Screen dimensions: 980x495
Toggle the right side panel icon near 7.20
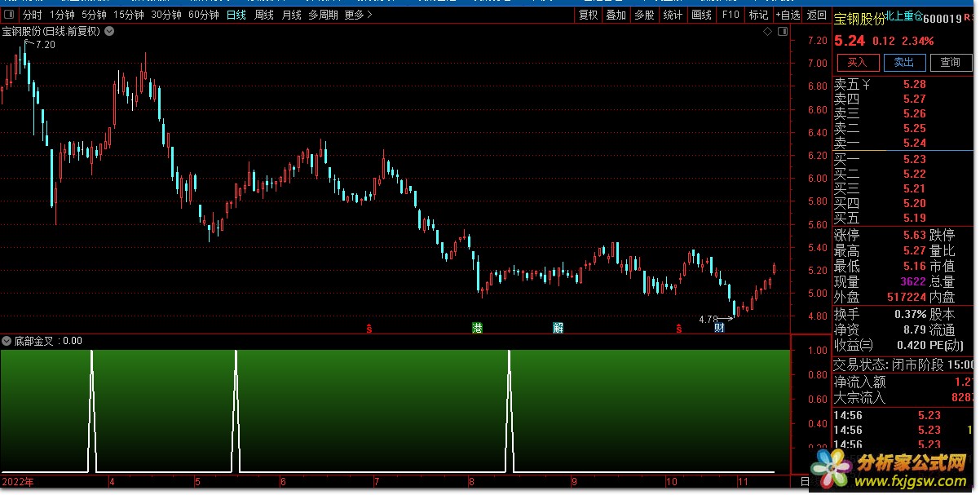(x=783, y=32)
